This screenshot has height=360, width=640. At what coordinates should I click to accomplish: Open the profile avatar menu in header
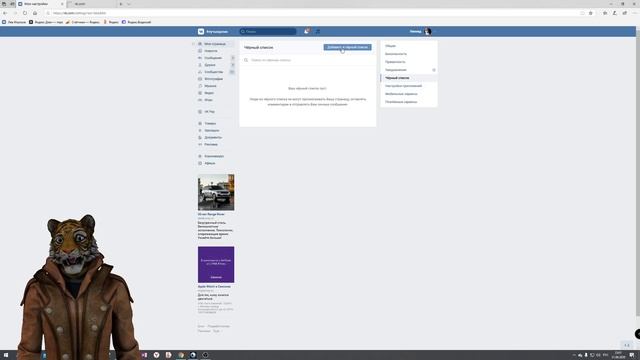(427, 31)
